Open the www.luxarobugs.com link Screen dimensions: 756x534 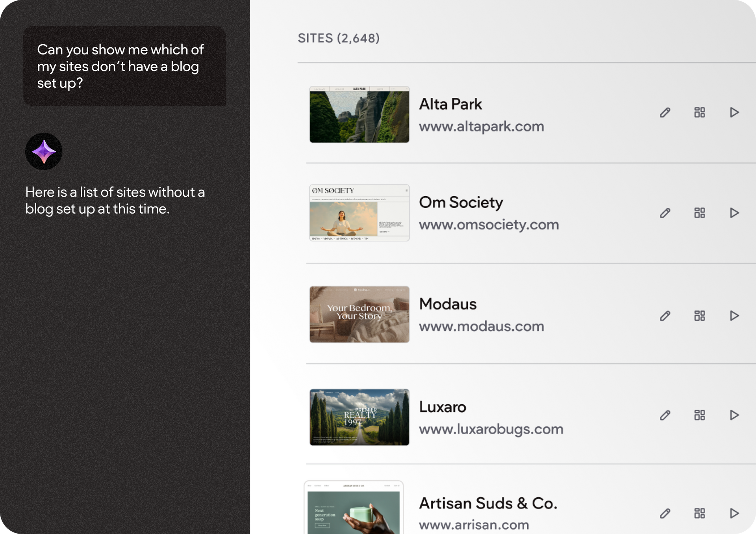pos(491,429)
